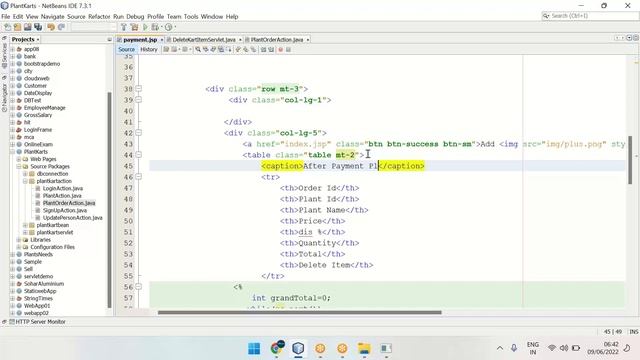Select the payment.jsp editor tab
This screenshot has height=360, width=640.
point(140,40)
